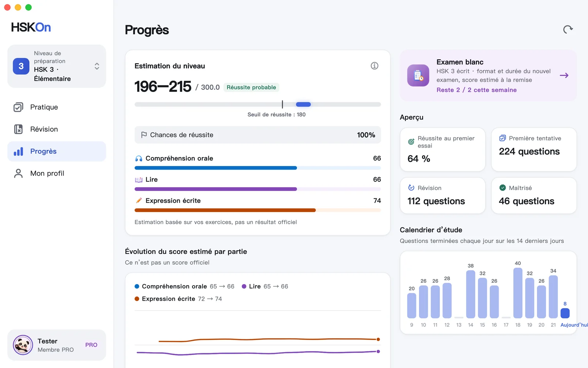Open the Maîtrisé 46 questions card
This screenshot has width=588, height=368.
pos(534,195)
